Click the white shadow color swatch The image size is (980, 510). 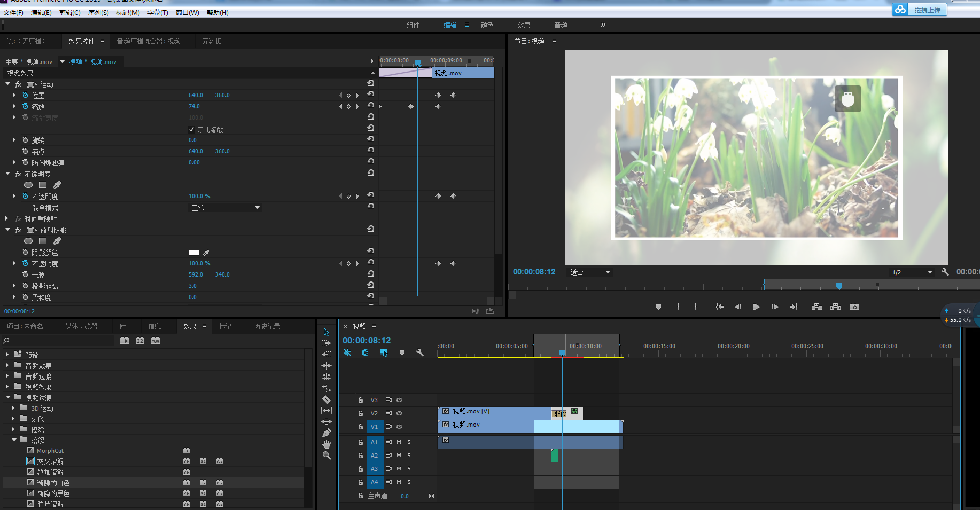[194, 253]
